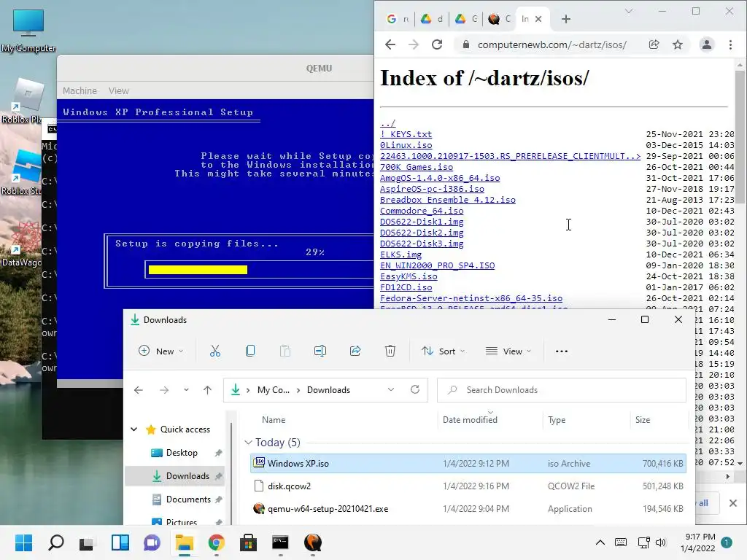Image resolution: width=747 pixels, height=560 pixels.
Task: Open the New dropdown in Downloads window
Action: [x=160, y=351]
